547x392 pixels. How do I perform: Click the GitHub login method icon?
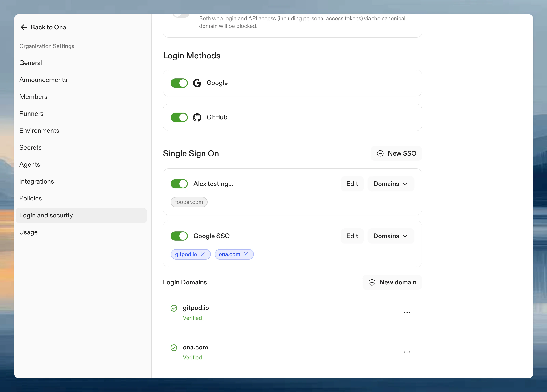(197, 117)
